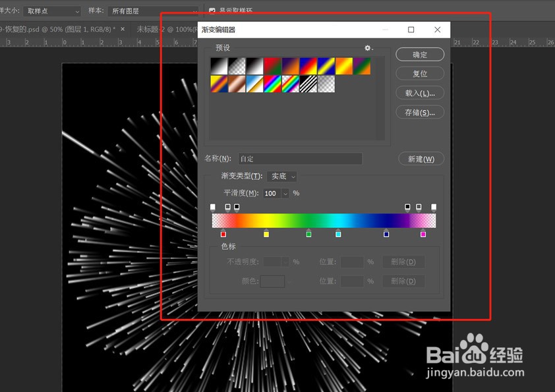Viewport: 555px width, 392px height.
Task: Choose the copper gradient preset
Action: [x=237, y=84]
